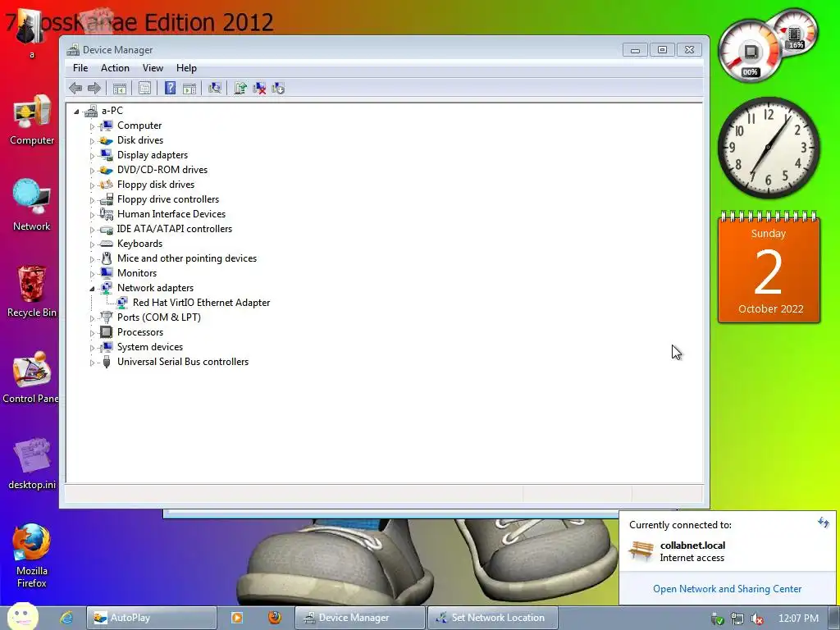This screenshot has height=630, width=840.
Task: Select the desktop.ini file icon
Action: point(32,463)
